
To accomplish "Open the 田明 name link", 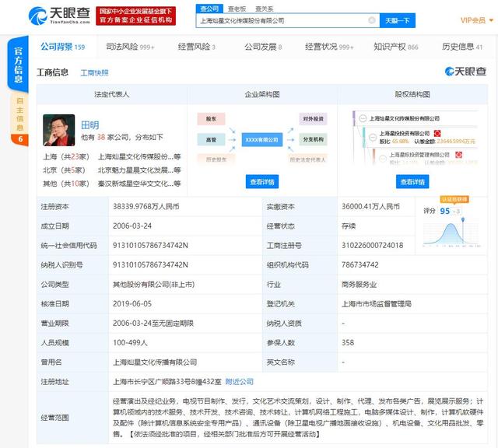I will (90, 125).
